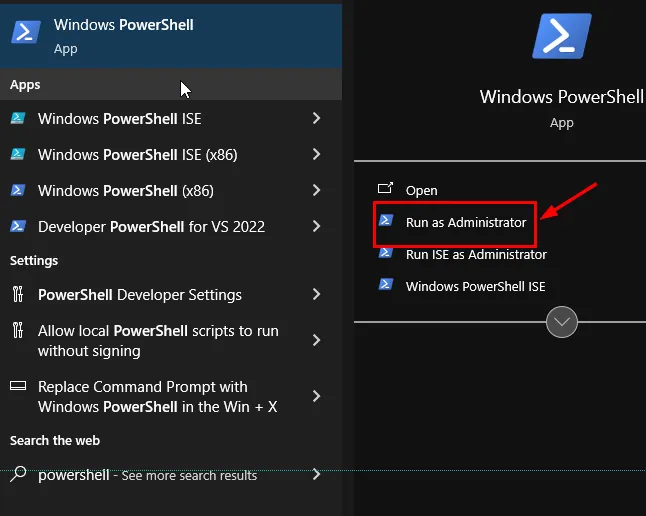Viewport: 646px width, 516px height.
Task: Launch Windows PowerShell ISE from actions list
Action: tap(475, 286)
